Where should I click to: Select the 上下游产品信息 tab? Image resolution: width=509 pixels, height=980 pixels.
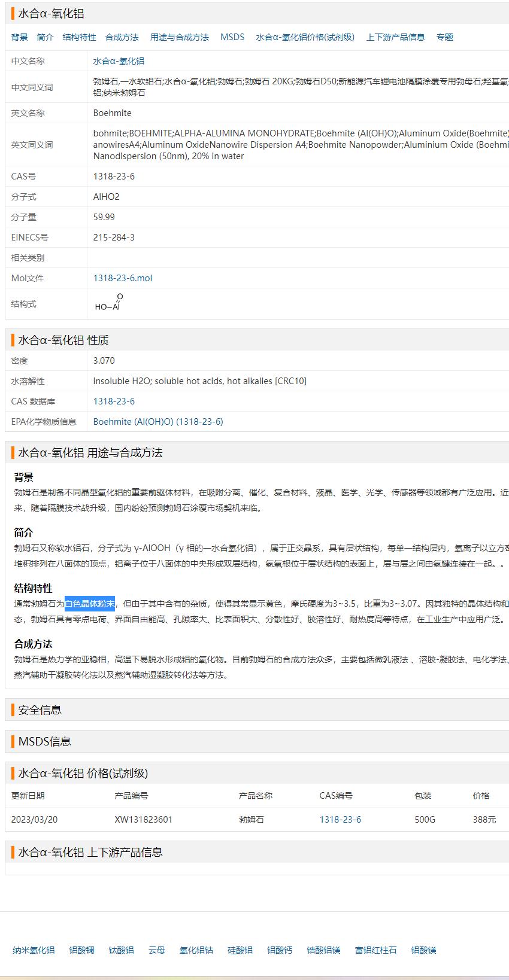[395, 37]
